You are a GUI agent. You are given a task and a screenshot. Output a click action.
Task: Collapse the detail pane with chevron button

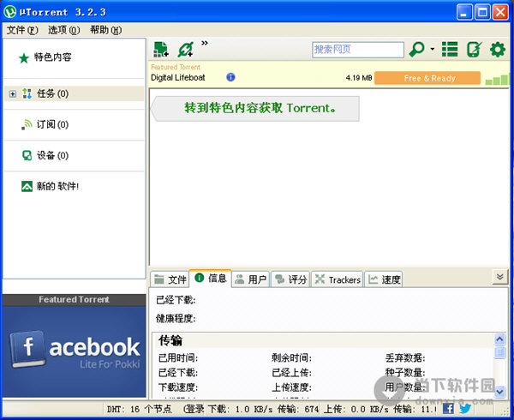[x=500, y=277]
